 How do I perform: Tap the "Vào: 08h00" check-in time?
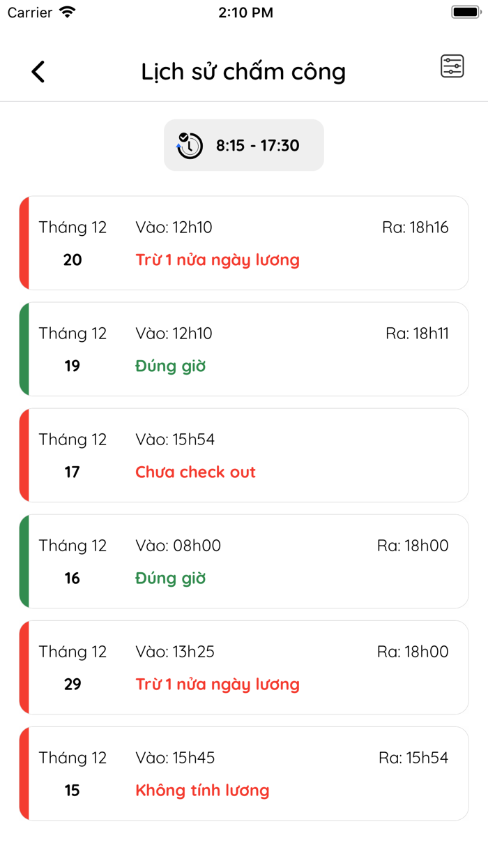178,546
